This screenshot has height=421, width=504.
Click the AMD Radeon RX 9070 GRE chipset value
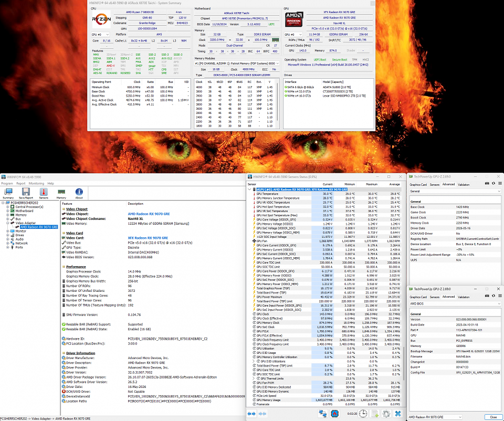149,214
